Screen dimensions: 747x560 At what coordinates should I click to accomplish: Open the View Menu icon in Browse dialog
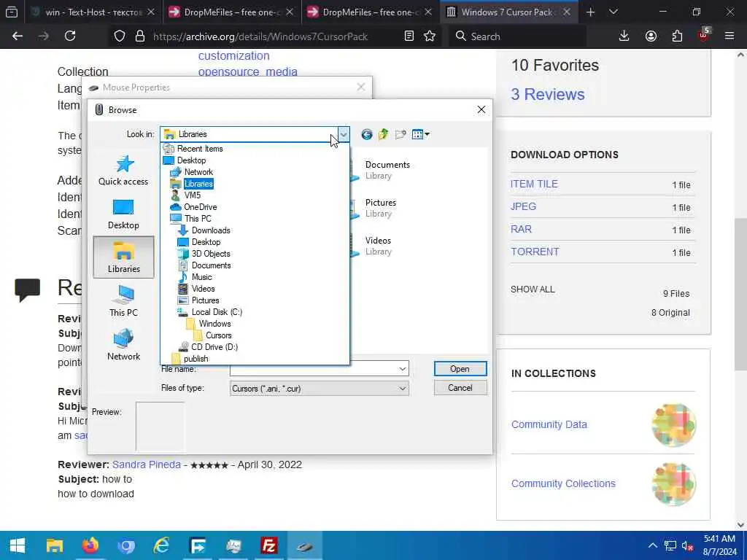pyautogui.click(x=420, y=134)
